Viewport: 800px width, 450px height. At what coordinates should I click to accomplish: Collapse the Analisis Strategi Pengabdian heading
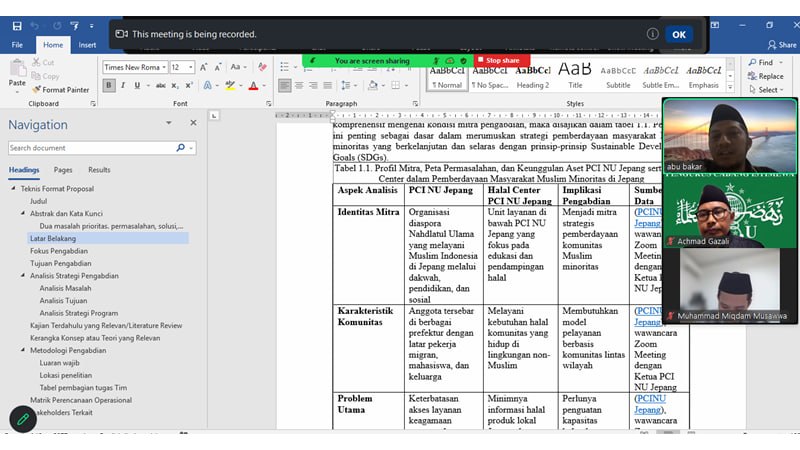tap(24, 276)
